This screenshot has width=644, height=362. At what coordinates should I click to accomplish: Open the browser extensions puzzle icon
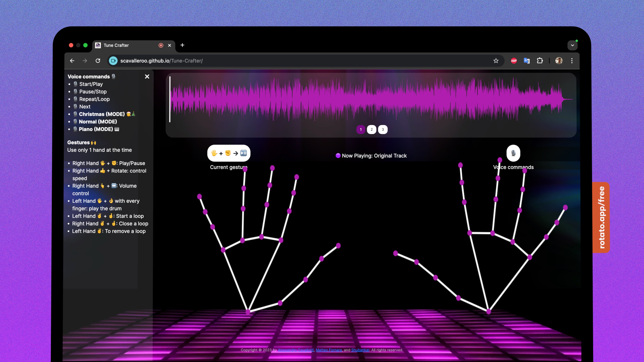(540, 61)
